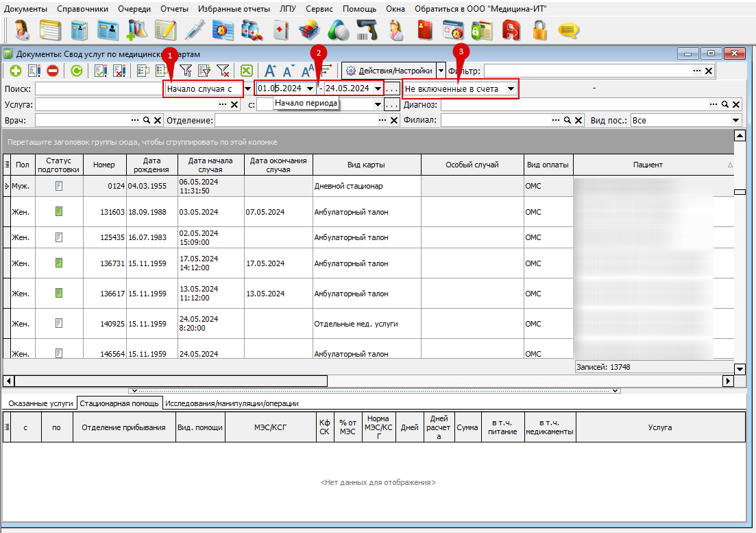Open the yellow document list toolbar icon
The width and height of the screenshot is (756, 533).
coord(50,30)
